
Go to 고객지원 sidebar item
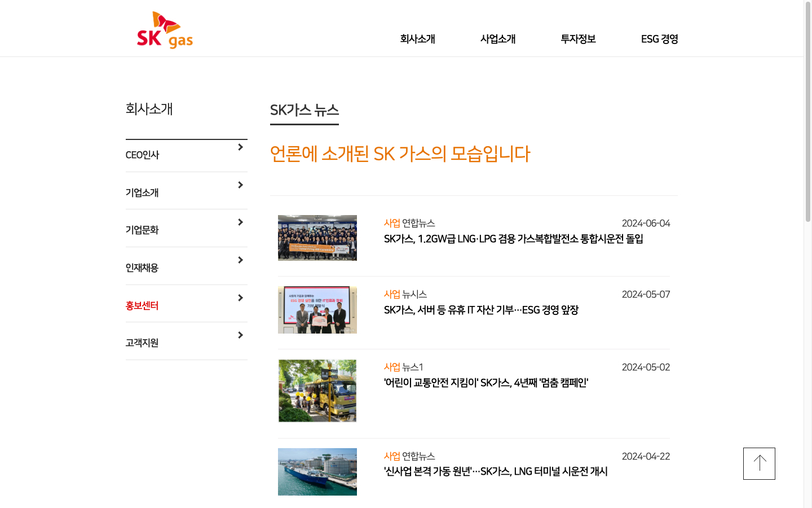pos(142,343)
